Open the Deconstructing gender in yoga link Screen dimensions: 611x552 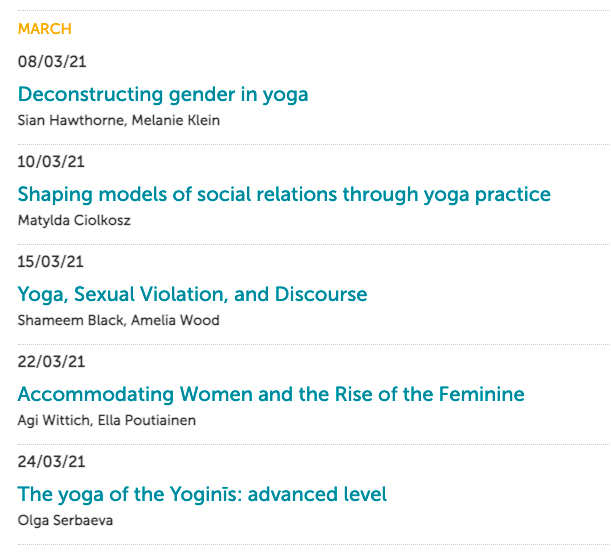[x=163, y=95]
